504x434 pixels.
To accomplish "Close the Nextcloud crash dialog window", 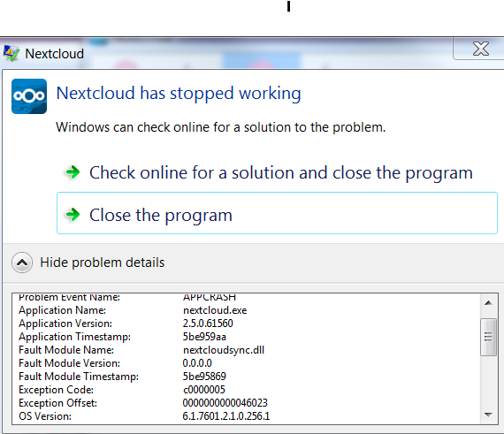I will click(x=480, y=49).
